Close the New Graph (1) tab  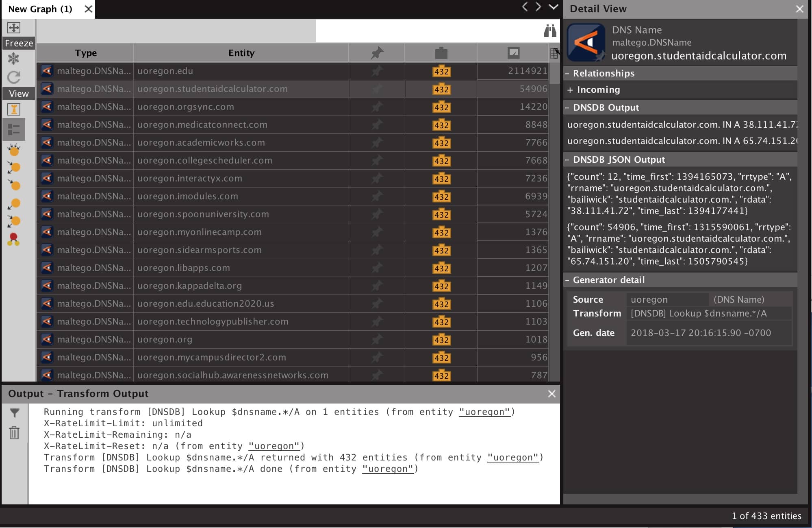(88, 9)
